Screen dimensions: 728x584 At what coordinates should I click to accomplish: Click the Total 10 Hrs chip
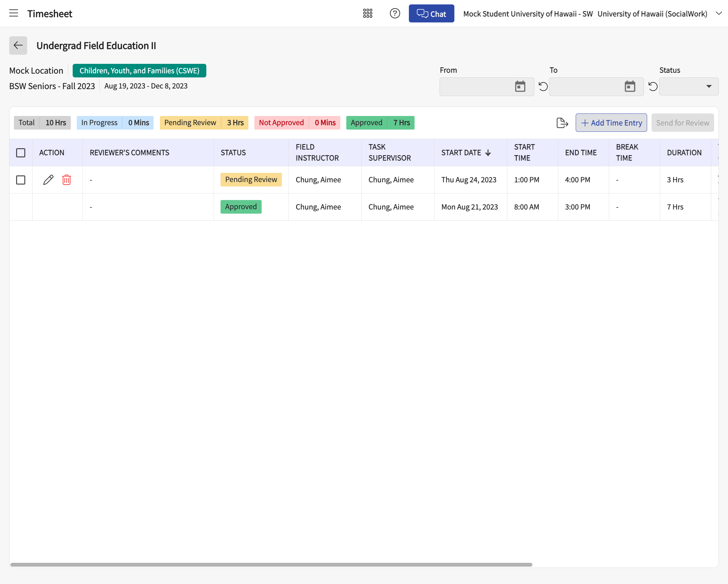42,123
